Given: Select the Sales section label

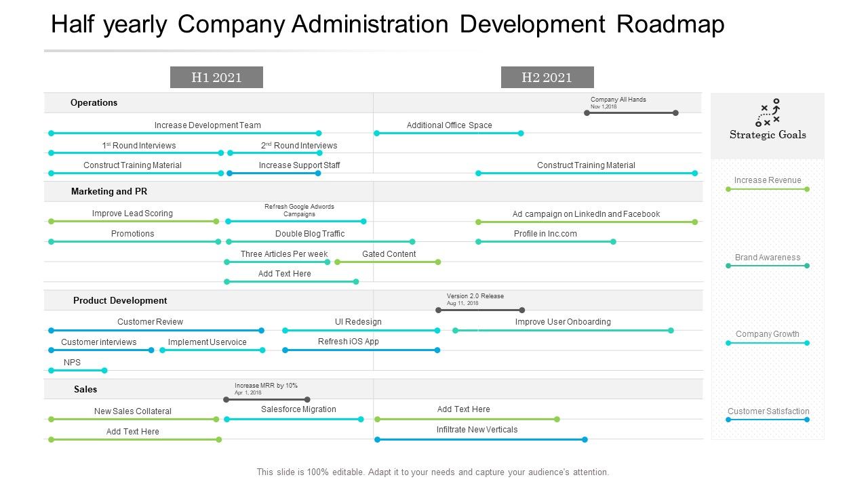Looking at the screenshot, I should [x=85, y=390].
